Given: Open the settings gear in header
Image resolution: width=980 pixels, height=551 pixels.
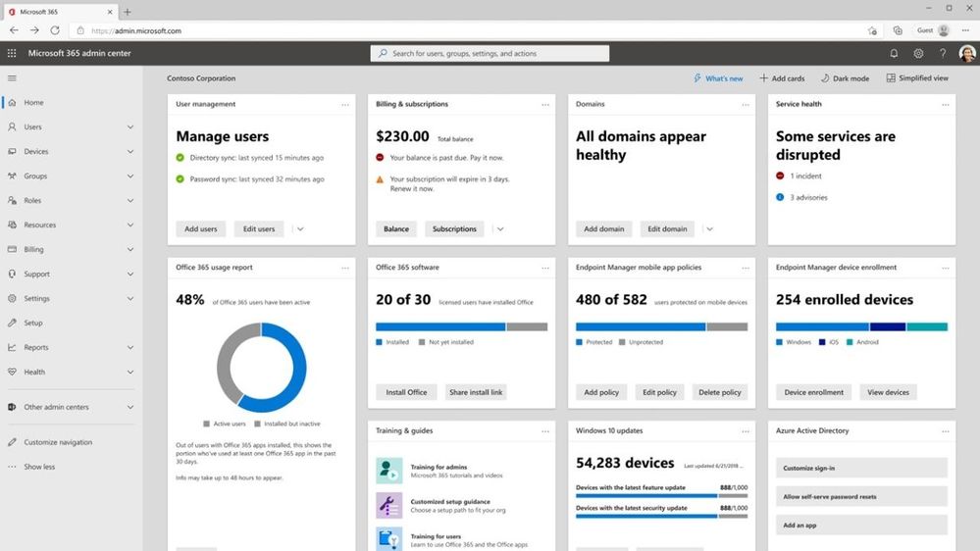Looking at the screenshot, I should point(918,53).
